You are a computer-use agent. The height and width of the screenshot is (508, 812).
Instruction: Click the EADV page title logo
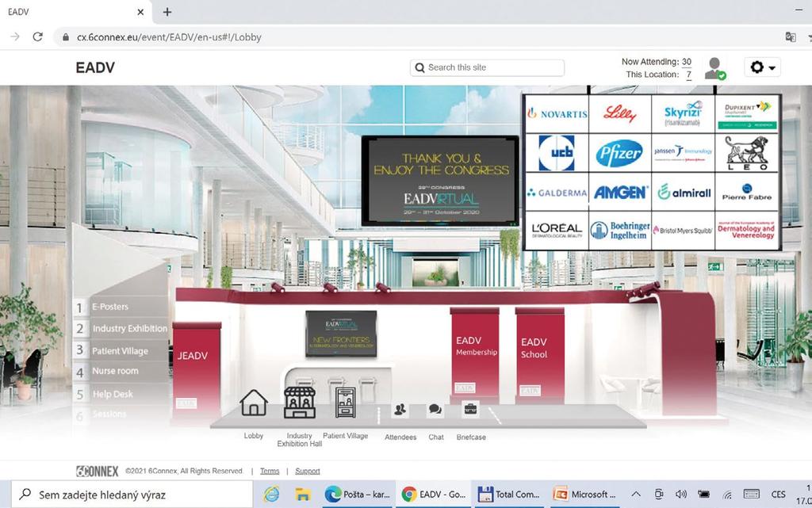(95, 68)
